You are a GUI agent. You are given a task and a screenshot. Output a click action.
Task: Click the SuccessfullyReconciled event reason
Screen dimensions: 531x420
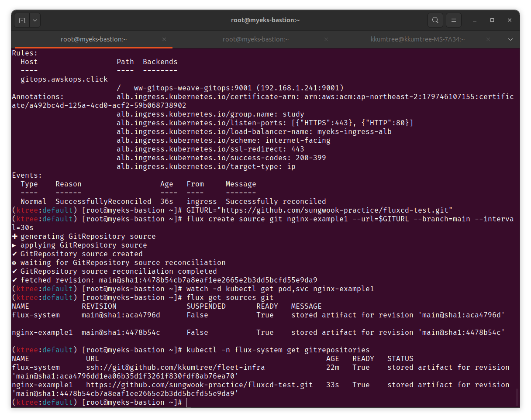point(103,201)
